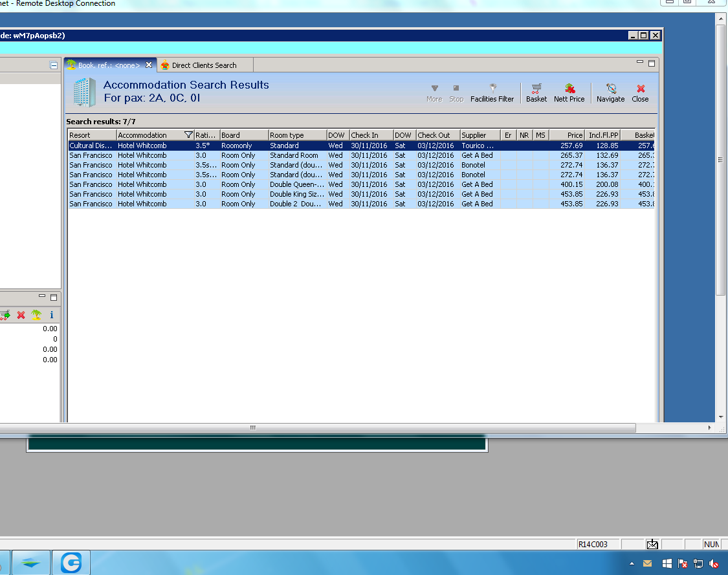Viewport: 728px width, 575px height.
Task: Sort by Board column header
Action: (x=244, y=135)
